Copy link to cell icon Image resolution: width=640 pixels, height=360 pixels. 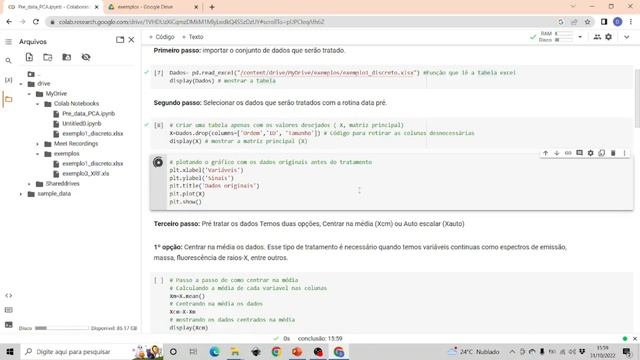[568, 153]
